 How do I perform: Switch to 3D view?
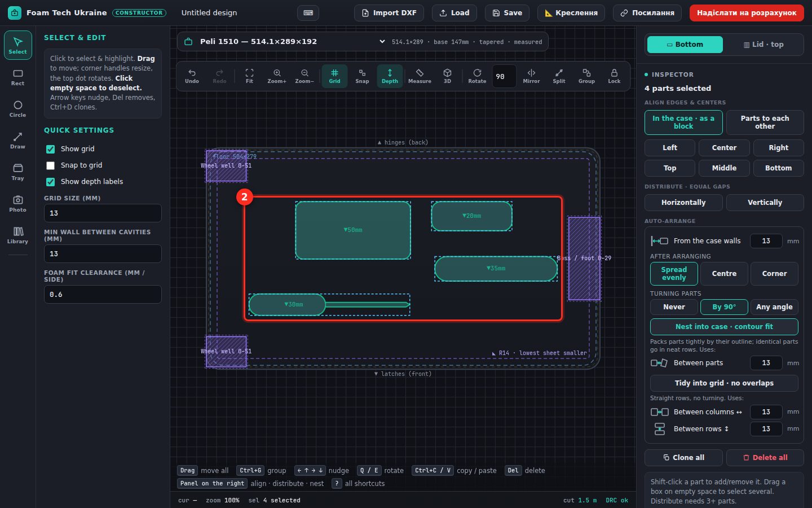pos(447,76)
